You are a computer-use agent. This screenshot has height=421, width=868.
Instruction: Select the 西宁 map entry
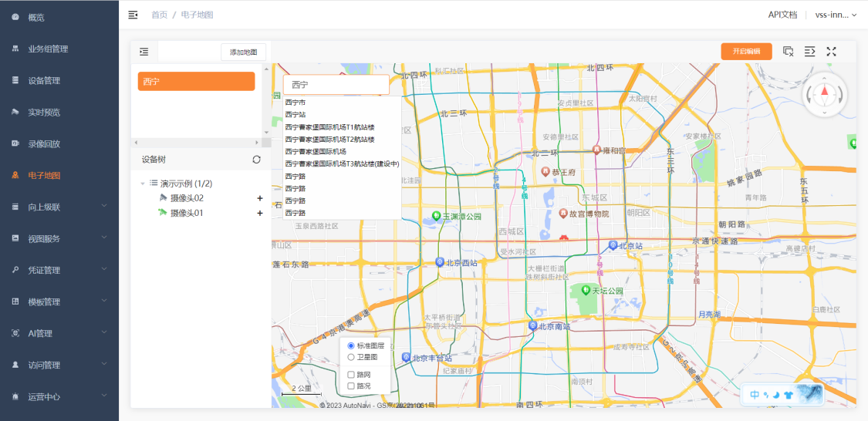pos(196,81)
